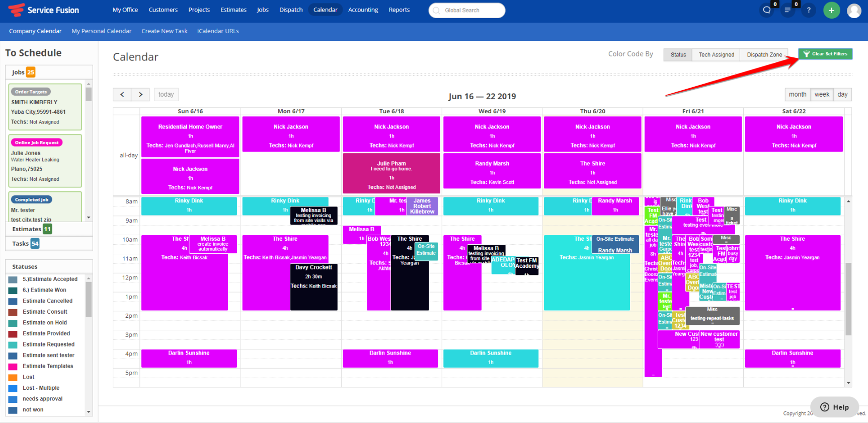This screenshot has width=868, height=423.
Task: Open Residential Home Owner all-day event
Action: [x=190, y=137]
